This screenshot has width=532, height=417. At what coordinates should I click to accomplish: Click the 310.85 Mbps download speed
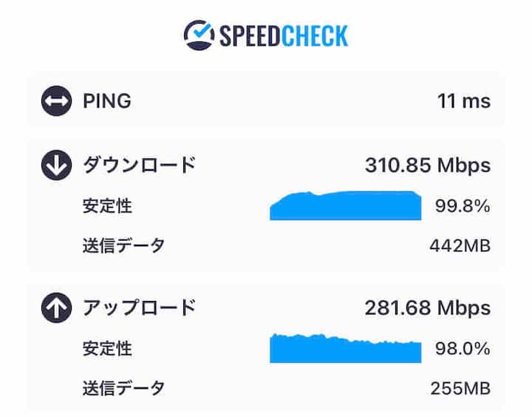427,166
